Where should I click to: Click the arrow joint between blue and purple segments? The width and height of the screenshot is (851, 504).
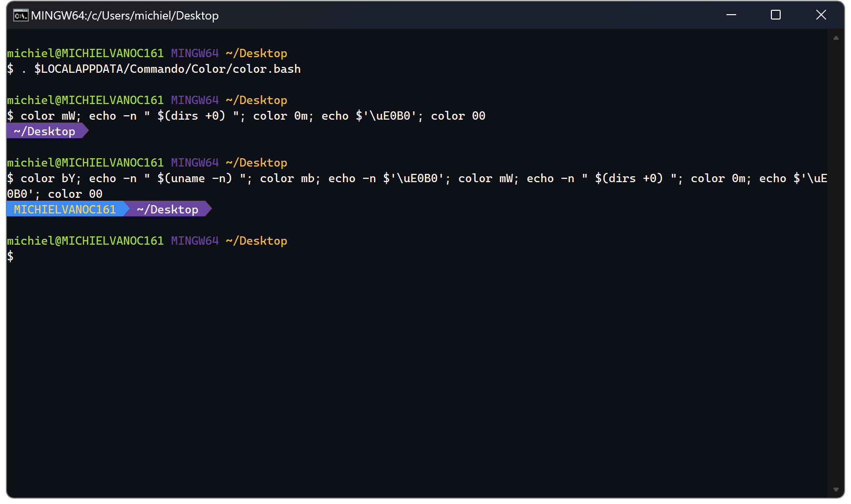click(x=128, y=209)
